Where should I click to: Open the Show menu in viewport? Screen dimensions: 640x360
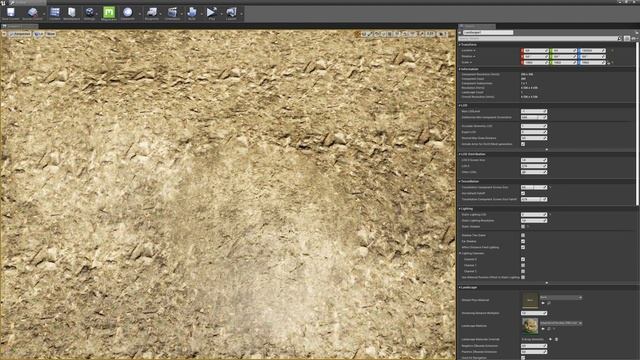(51, 34)
